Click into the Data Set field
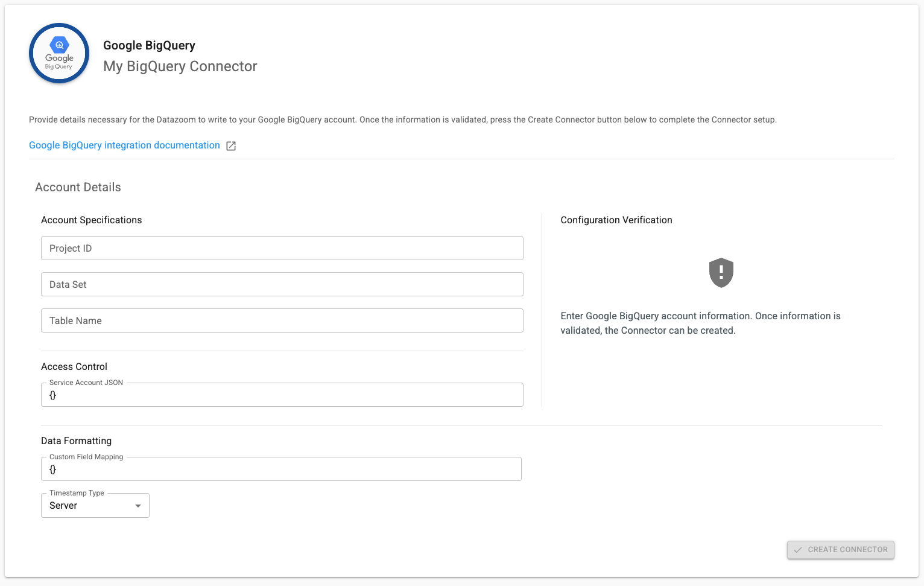This screenshot has width=924, height=586. pos(282,284)
